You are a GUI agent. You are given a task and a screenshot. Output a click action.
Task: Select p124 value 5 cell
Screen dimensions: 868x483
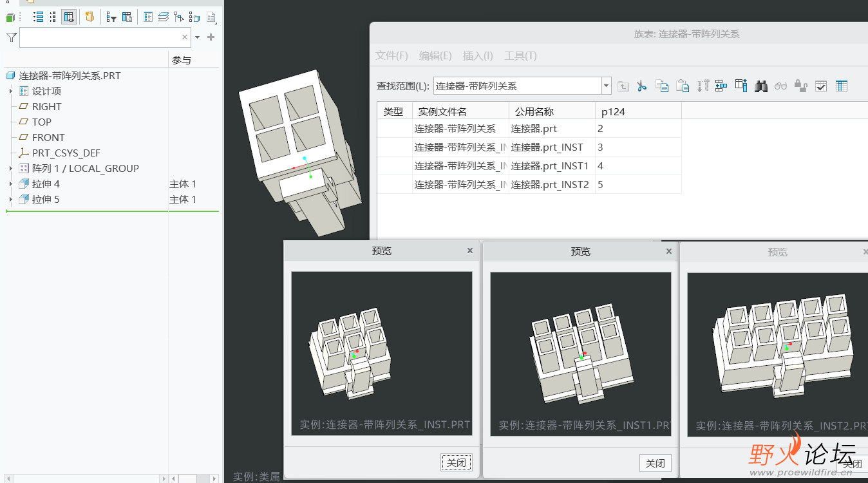tap(638, 184)
